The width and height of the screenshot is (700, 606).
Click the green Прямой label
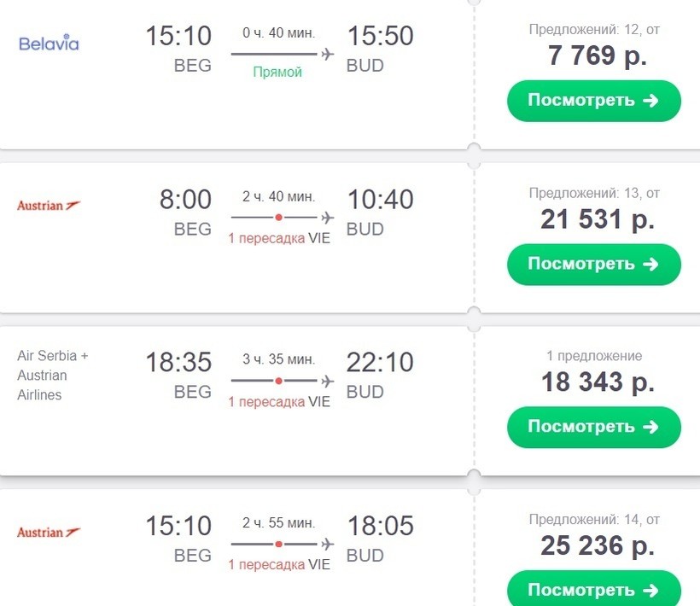(277, 73)
